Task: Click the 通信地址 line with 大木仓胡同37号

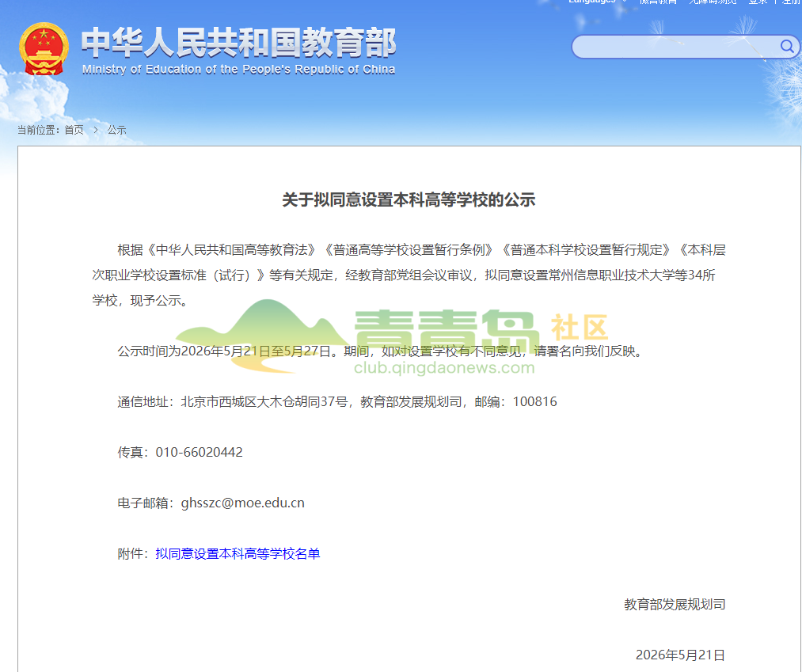Action: coord(337,401)
